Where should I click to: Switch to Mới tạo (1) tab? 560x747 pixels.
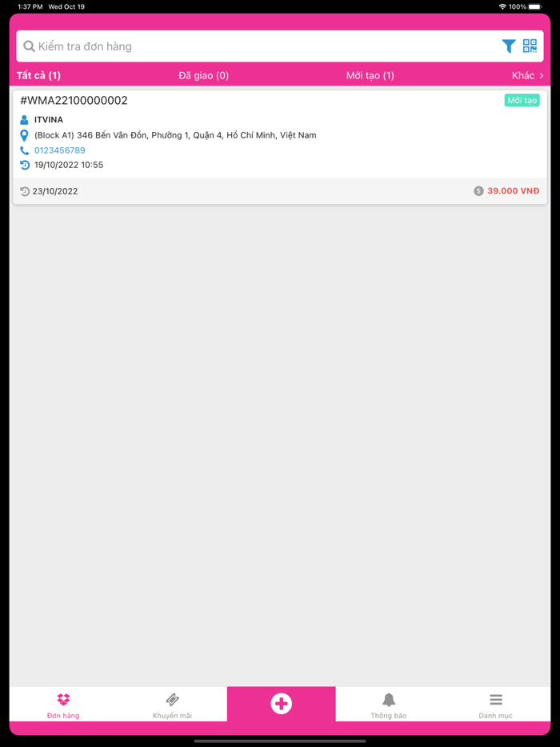[x=370, y=75]
